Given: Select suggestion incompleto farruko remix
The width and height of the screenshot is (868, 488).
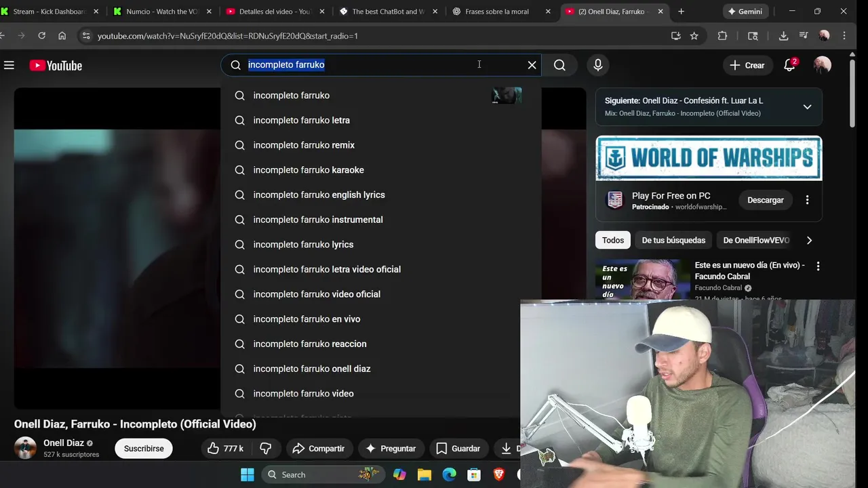Looking at the screenshot, I should coord(381,145).
